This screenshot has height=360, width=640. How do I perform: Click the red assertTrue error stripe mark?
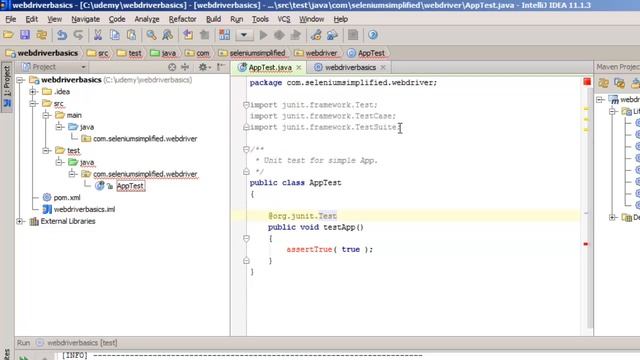coord(586,244)
